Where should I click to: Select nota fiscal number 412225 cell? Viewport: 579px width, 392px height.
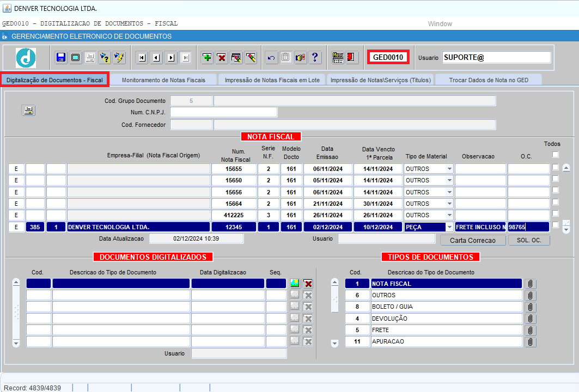point(234,215)
